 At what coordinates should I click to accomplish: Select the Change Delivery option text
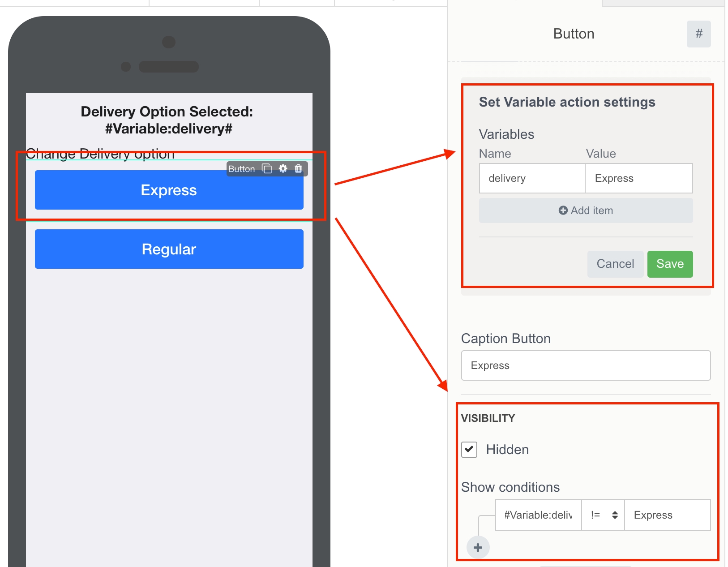[100, 154]
